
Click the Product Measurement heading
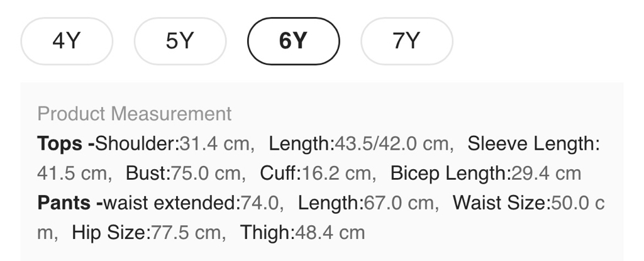coord(135,114)
